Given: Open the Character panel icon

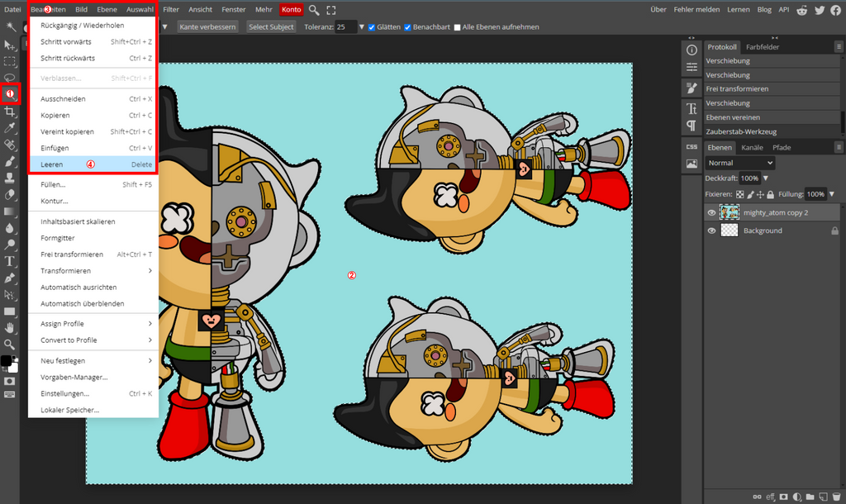Looking at the screenshot, I should (x=692, y=108).
